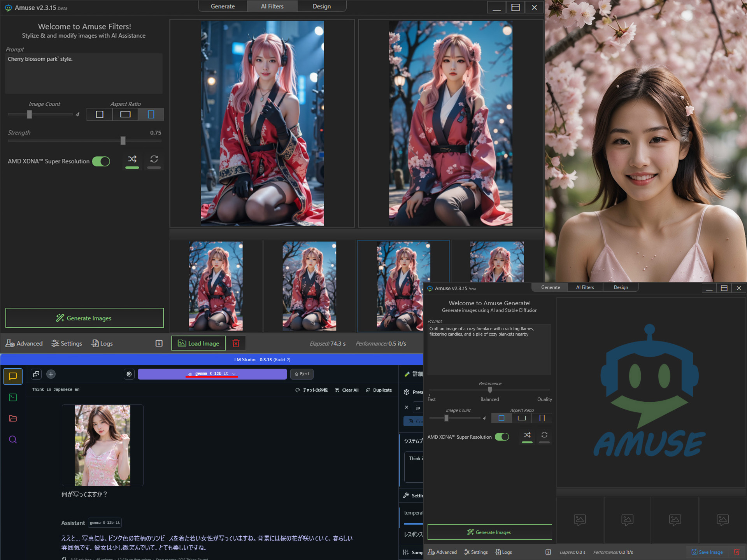747x560 pixels.
Task: Click the Strength slider handle
Action: click(x=123, y=141)
